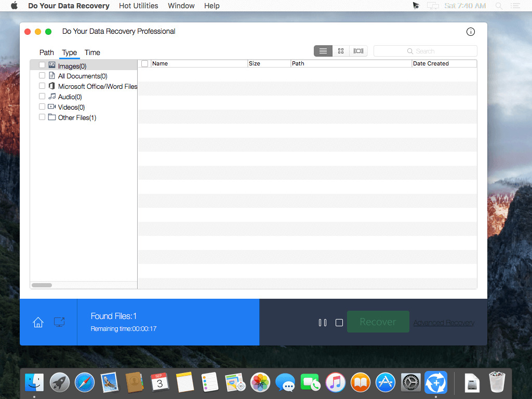Check the Images(0) checkbox

(42, 65)
